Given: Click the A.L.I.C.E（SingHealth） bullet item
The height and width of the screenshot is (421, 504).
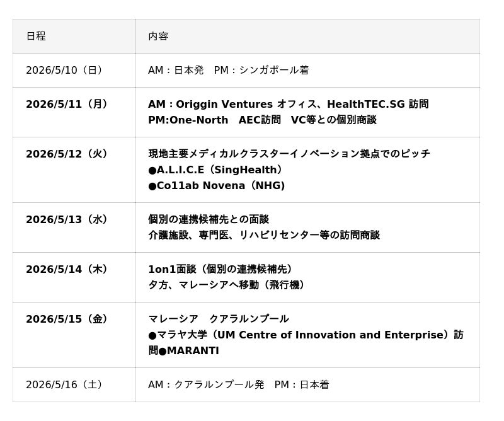Looking at the screenshot, I should click(x=215, y=170).
